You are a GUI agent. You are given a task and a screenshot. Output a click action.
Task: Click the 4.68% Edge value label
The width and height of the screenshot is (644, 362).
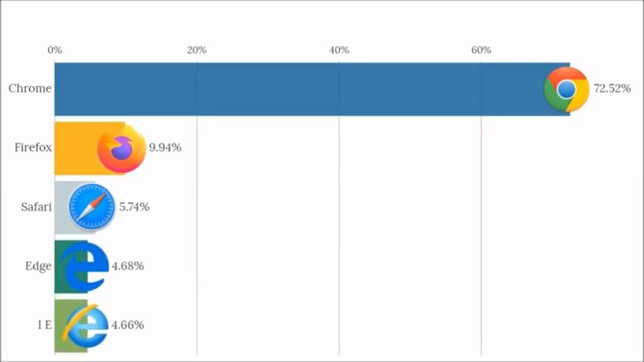(128, 266)
